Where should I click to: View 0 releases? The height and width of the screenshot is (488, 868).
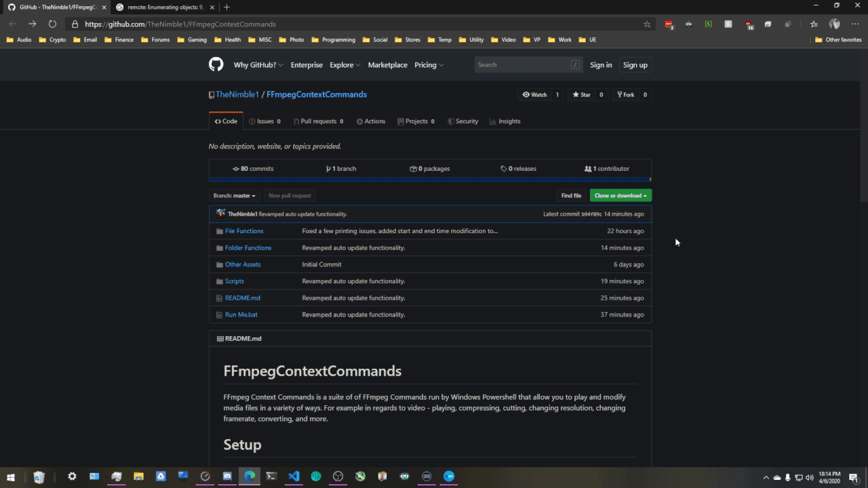tap(519, 169)
